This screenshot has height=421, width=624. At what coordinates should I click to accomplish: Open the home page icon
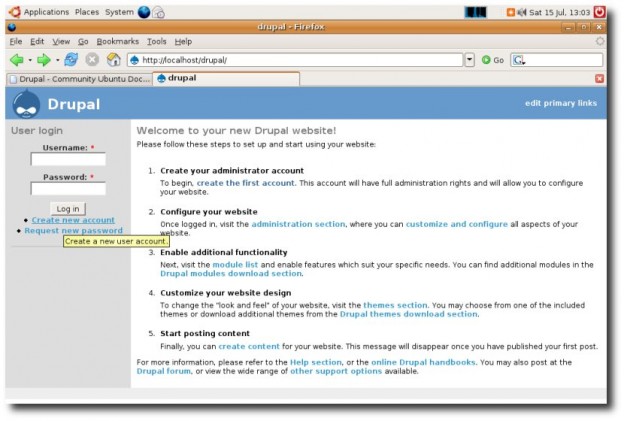(x=114, y=60)
